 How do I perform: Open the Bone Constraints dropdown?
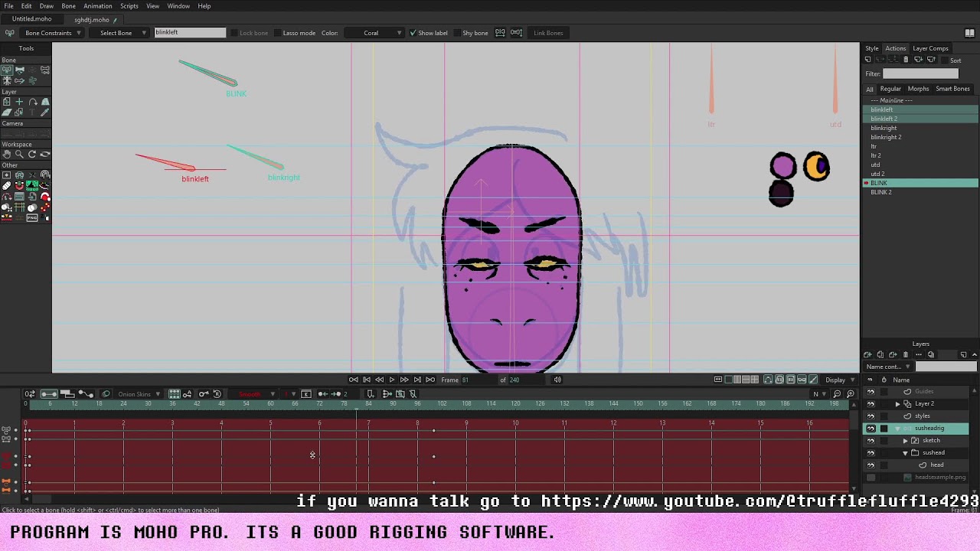point(51,33)
